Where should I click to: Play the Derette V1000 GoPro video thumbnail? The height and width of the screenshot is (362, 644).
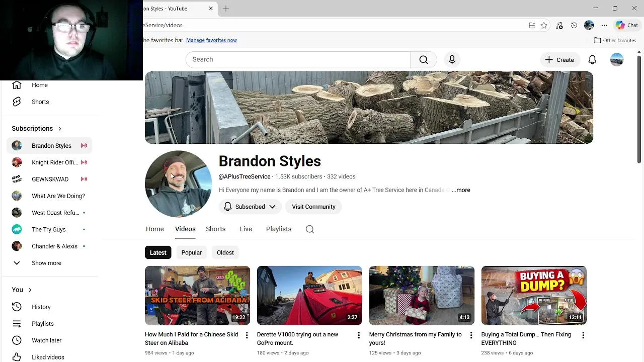(309, 296)
